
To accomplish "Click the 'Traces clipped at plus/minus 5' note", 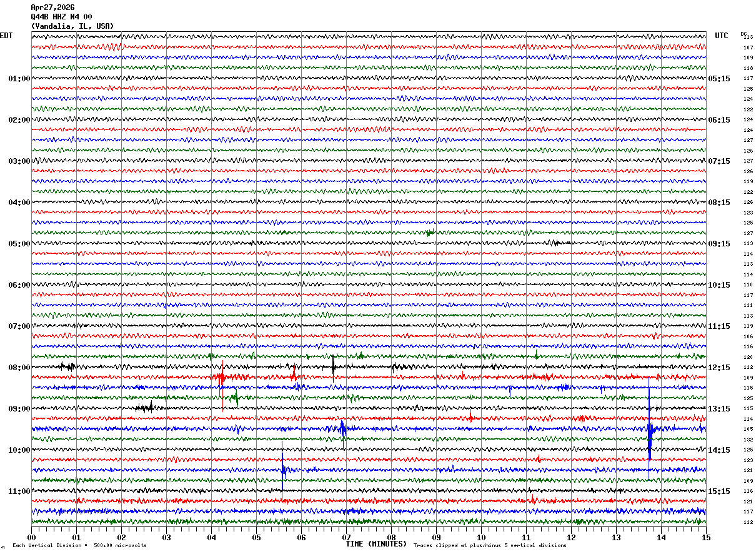I will pos(490,545).
